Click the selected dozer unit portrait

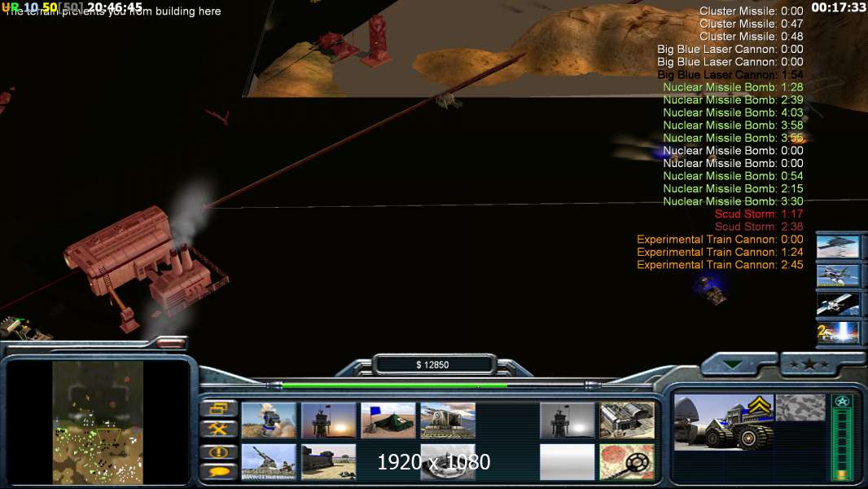pyautogui.click(x=724, y=422)
